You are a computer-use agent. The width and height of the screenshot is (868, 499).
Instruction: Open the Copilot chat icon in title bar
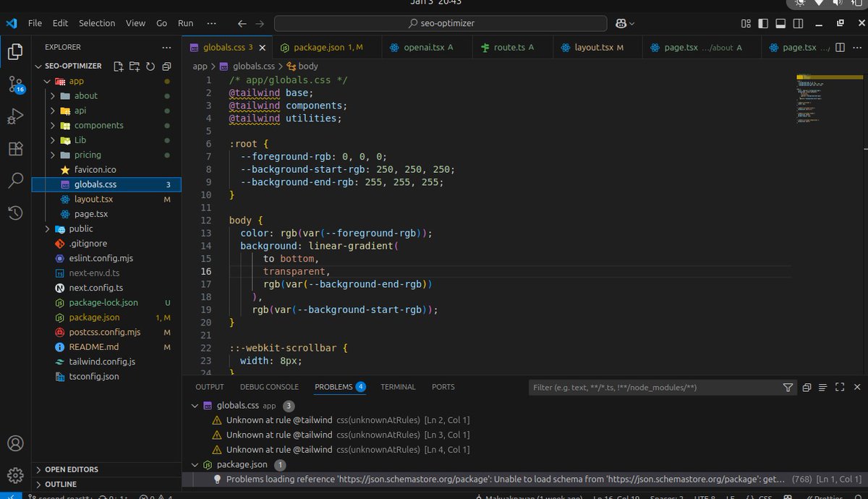pos(621,23)
